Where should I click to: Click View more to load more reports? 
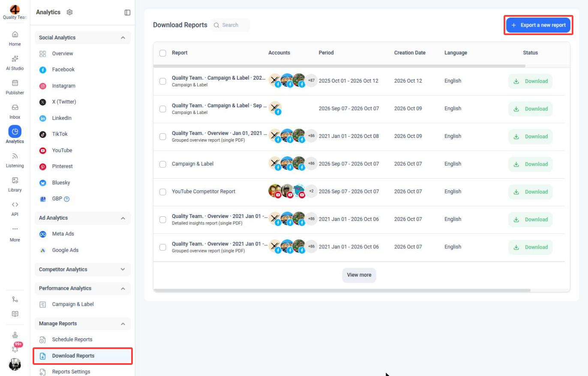tap(359, 275)
